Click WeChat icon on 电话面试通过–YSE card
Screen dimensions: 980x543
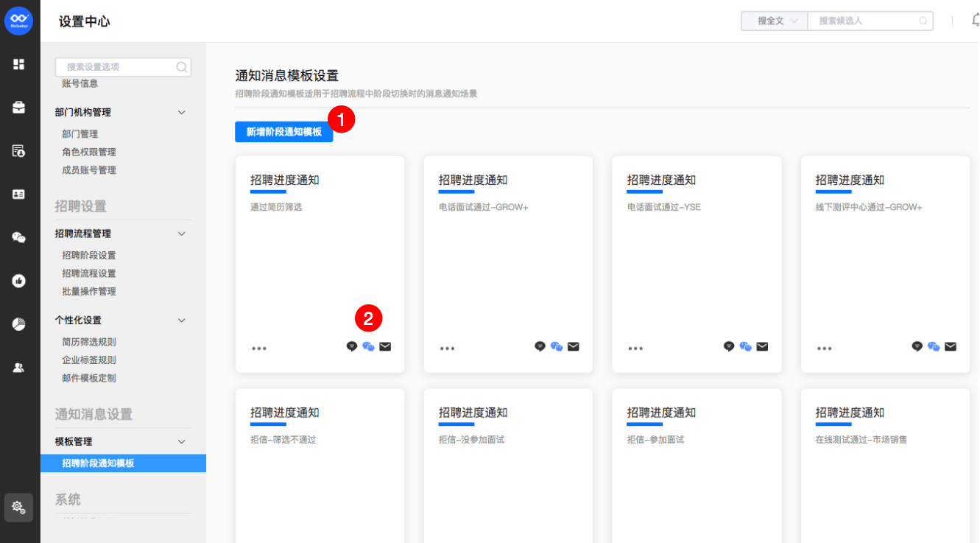click(746, 346)
